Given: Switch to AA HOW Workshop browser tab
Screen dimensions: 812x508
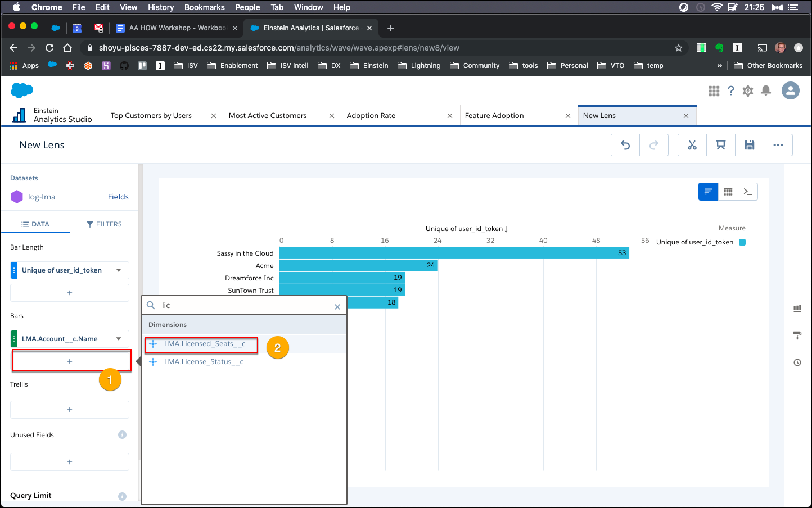Looking at the screenshot, I should [177, 28].
